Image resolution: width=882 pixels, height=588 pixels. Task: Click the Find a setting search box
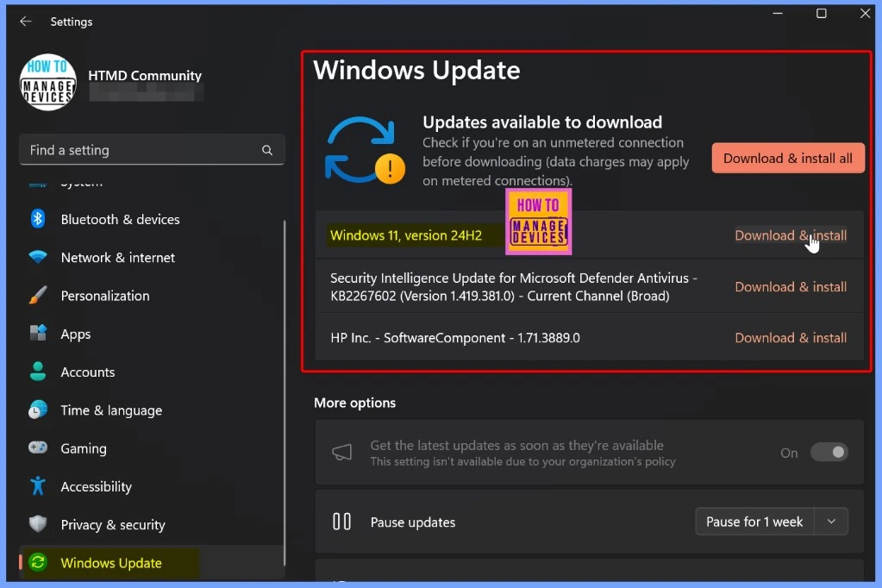point(152,150)
